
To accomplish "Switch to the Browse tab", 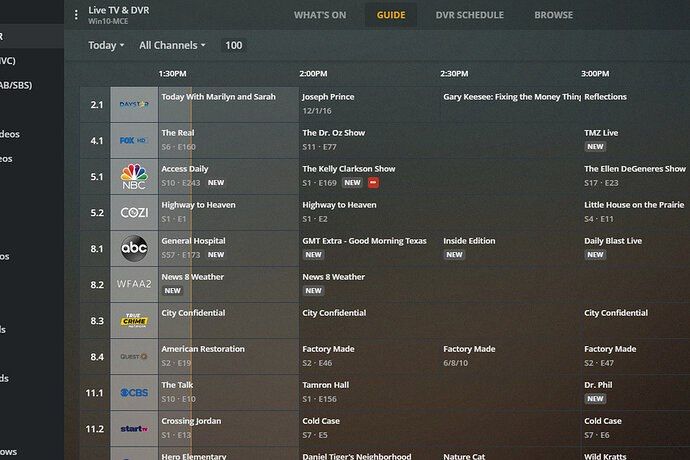I will [554, 15].
